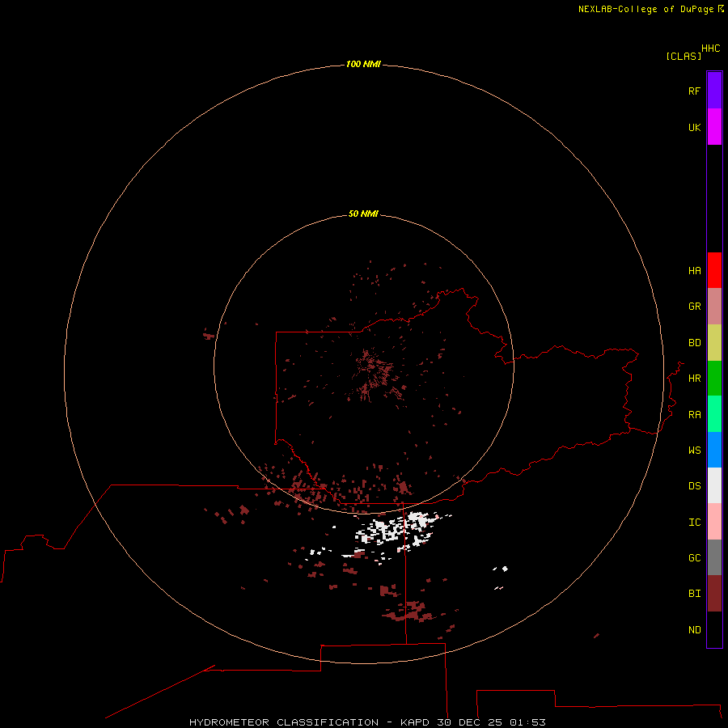Click the IC legend label

pos(694,523)
